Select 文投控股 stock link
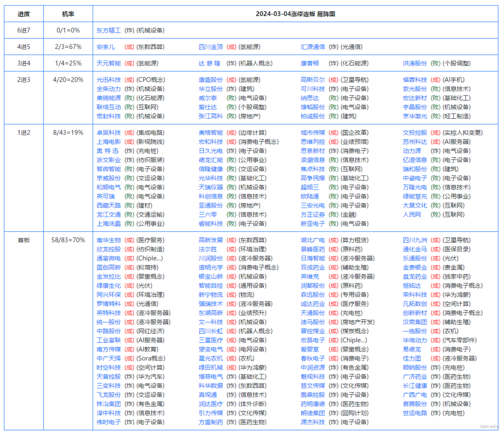Image resolution: width=504 pixels, height=431 pixels. 415,133
